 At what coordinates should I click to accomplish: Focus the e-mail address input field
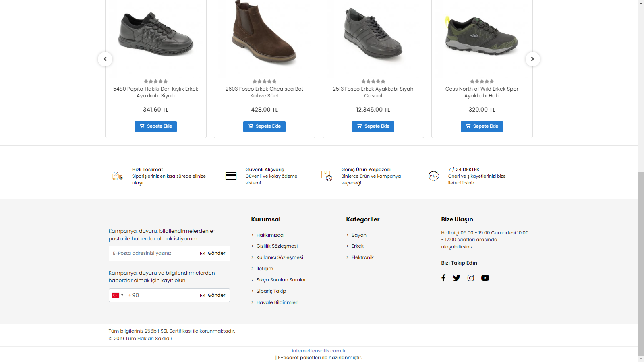pyautogui.click(x=153, y=253)
